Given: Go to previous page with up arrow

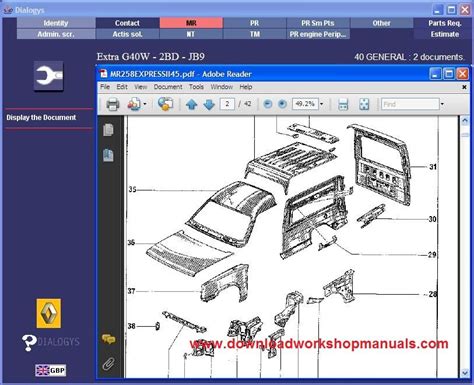Looking at the screenshot, I should tap(191, 104).
